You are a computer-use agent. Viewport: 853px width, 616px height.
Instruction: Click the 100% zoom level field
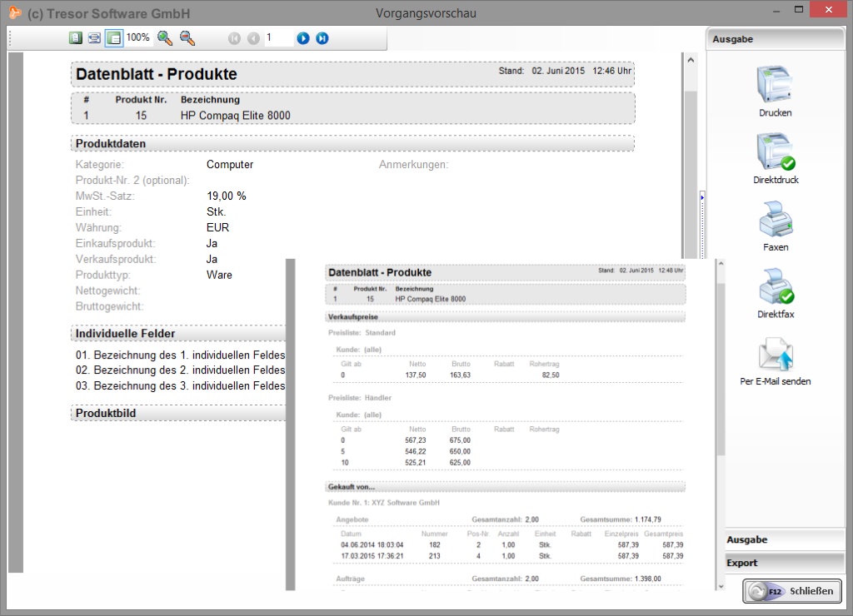pyautogui.click(x=138, y=38)
